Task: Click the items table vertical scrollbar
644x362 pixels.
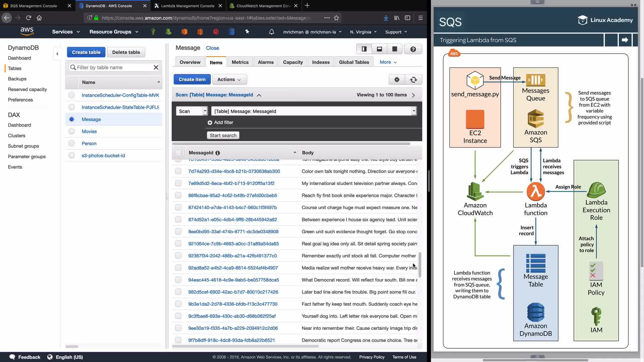Action: (x=420, y=265)
